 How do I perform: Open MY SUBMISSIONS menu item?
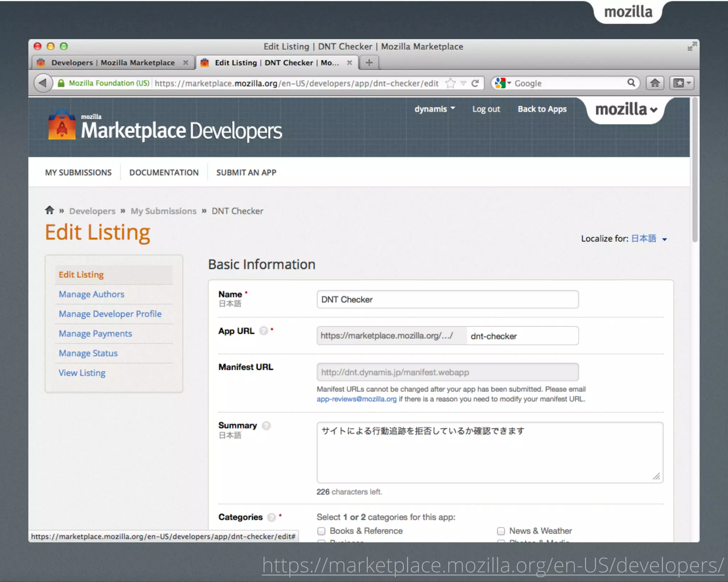coord(78,172)
